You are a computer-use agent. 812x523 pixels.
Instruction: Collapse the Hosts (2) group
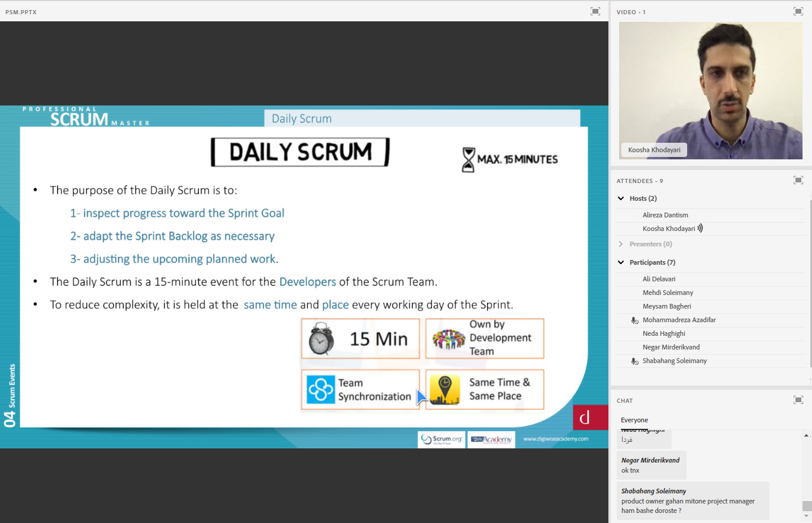pos(621,198)
